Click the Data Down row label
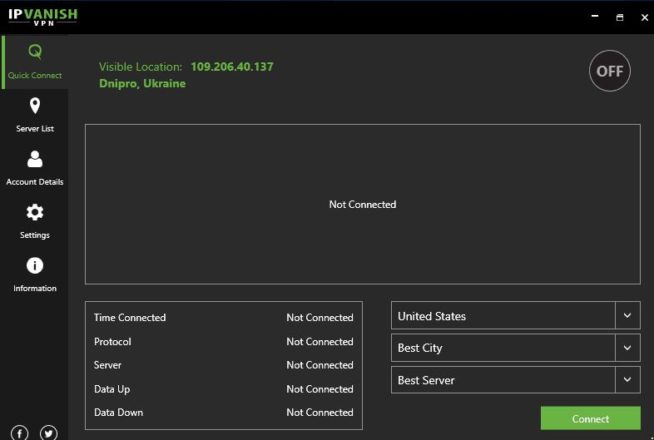Image resolution: width=654 pixels, height=440 pixels. coord(118,412)
